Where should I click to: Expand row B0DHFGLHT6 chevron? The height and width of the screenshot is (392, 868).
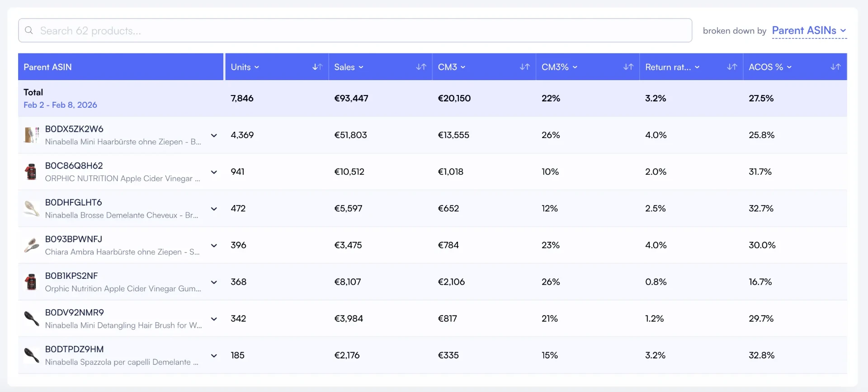[214, 209]
